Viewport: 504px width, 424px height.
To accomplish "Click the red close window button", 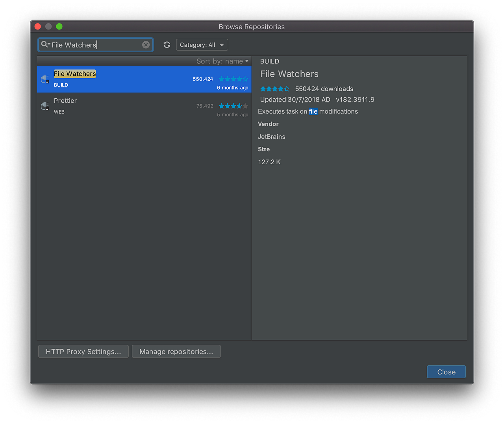I will point(38,26).
